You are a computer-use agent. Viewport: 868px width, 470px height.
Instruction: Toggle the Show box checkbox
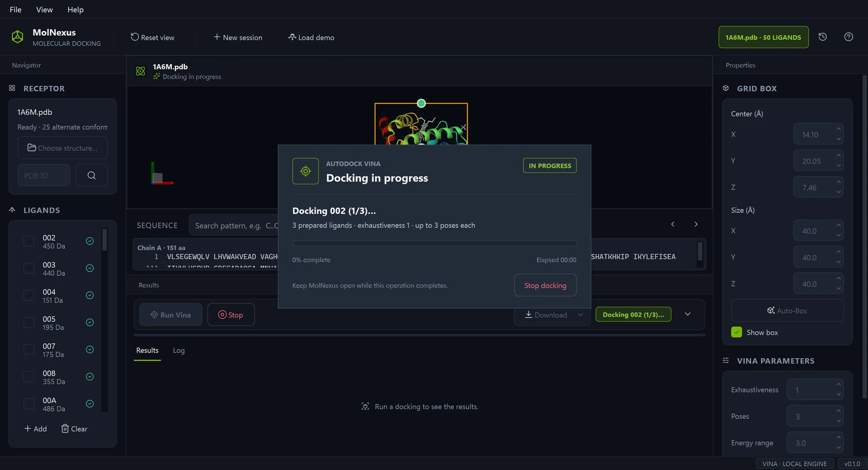(x=736, y=332)
